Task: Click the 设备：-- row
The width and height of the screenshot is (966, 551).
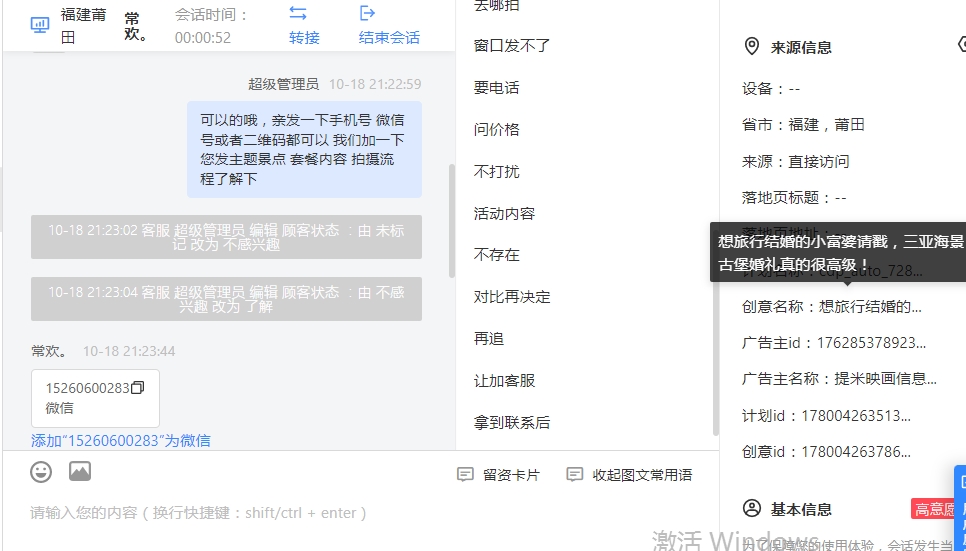Action: pyautogui.click(x=771, y=89)
